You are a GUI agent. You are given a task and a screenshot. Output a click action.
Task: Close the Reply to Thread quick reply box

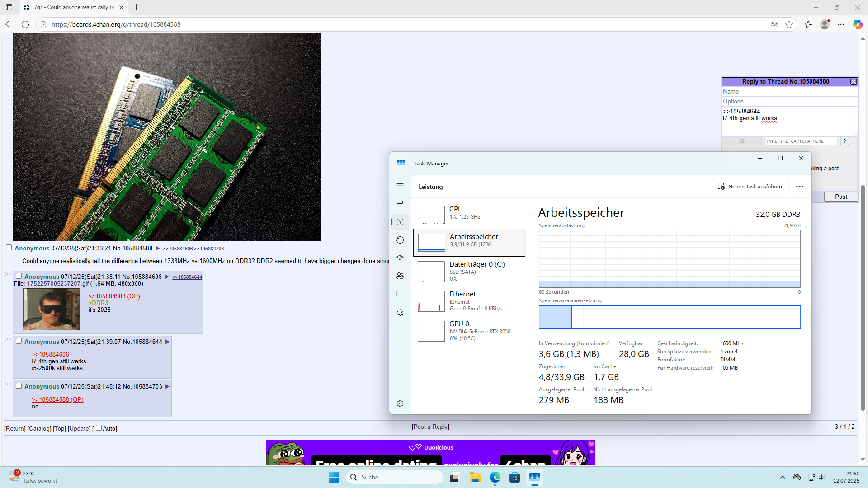(x=853, y=82)
